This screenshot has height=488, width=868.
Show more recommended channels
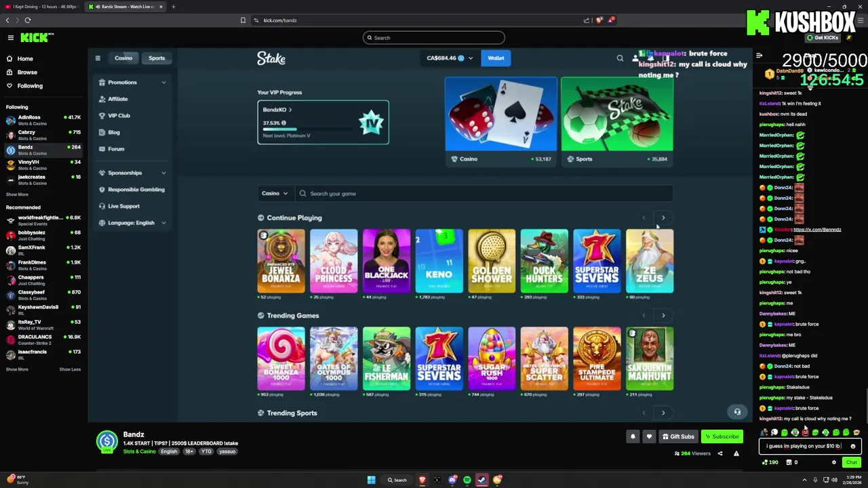point(18,369)
